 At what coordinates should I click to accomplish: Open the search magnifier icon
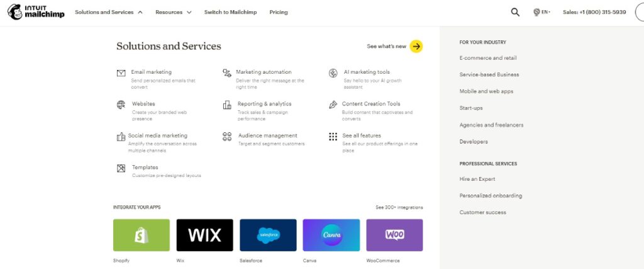pyautogui.click(x=515, y=13)
